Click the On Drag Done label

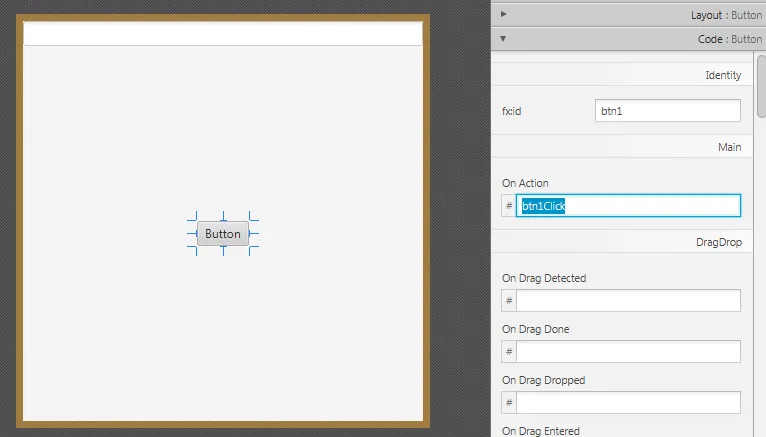tap(535, 329)
